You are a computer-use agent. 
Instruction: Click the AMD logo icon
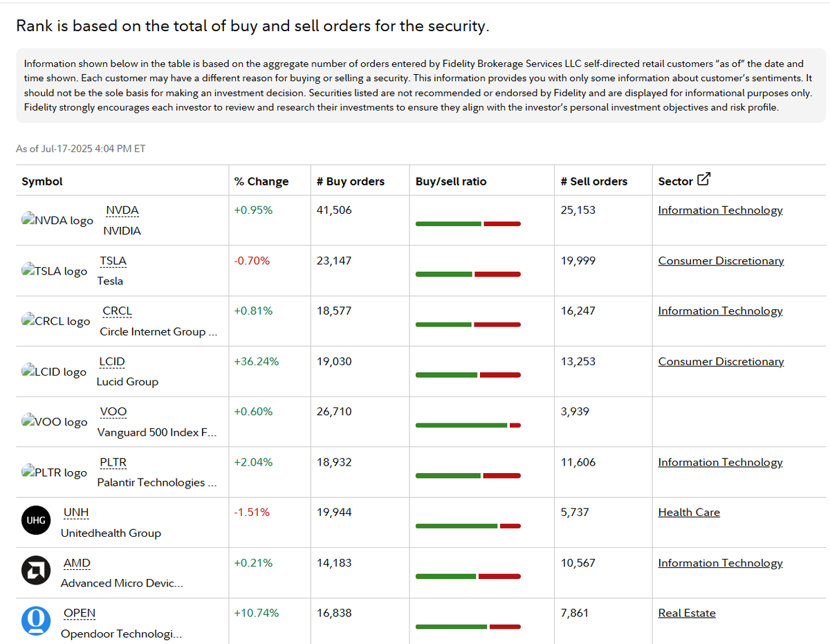pyautogui.click(x=35, y=571)
